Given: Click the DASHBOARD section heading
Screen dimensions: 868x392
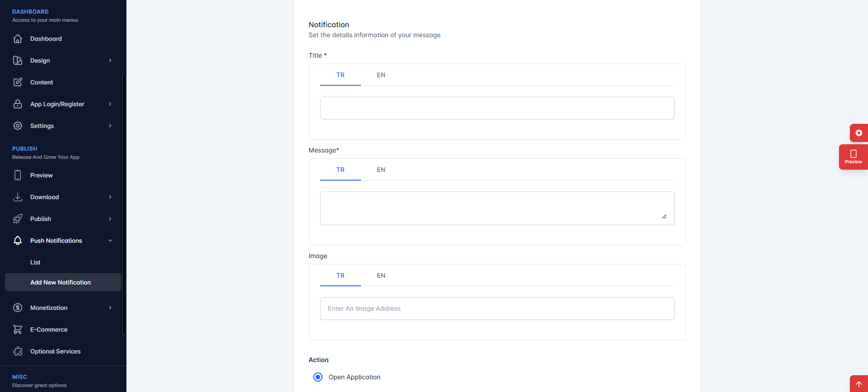Looking at the screenshot, I should [30, 11].
